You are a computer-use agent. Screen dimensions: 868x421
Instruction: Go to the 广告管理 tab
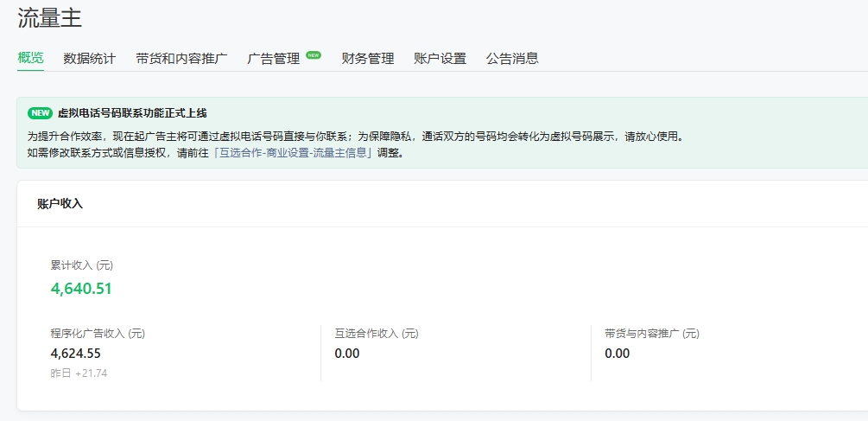tap(273, 59)
